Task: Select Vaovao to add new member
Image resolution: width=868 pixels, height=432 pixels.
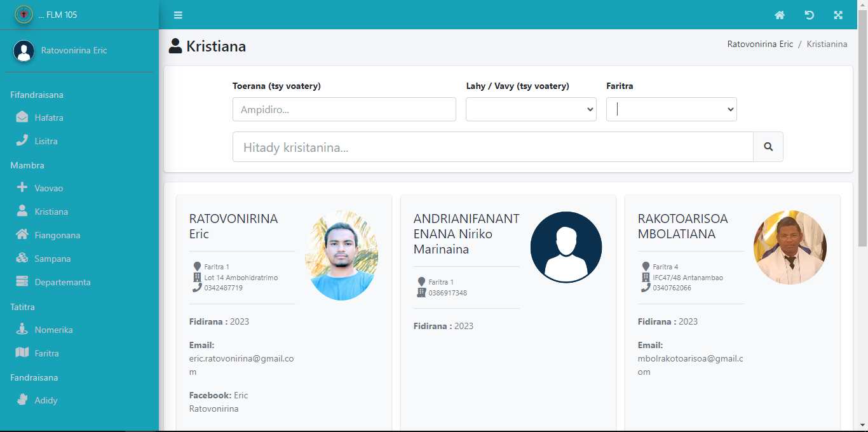Action: [48, 188]
